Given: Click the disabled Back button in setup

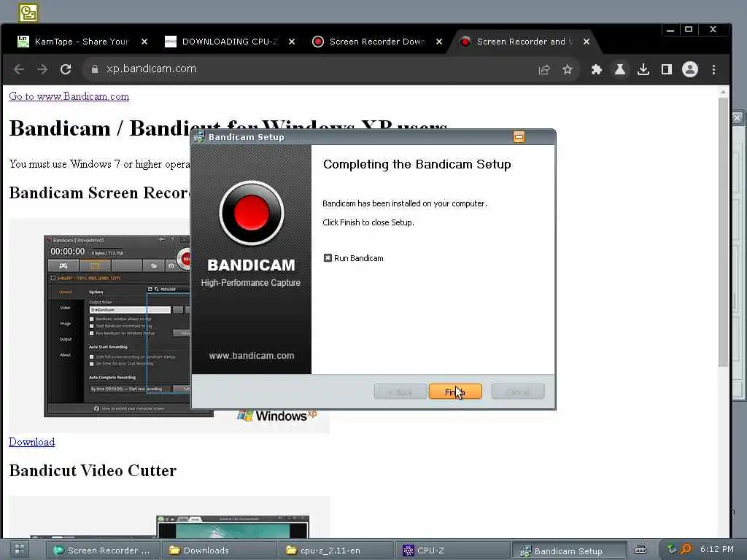Looking at the screenshot, I should 400,392.
